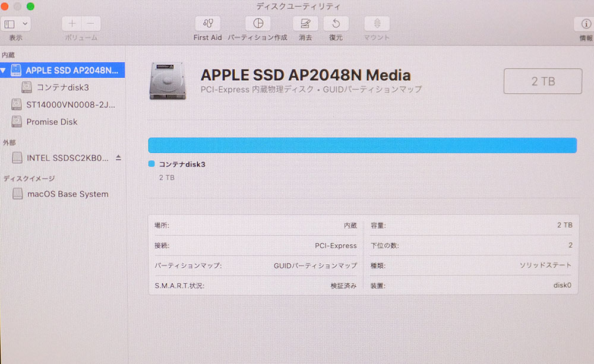Click the green zoom window button

click(x=31, y=6)
